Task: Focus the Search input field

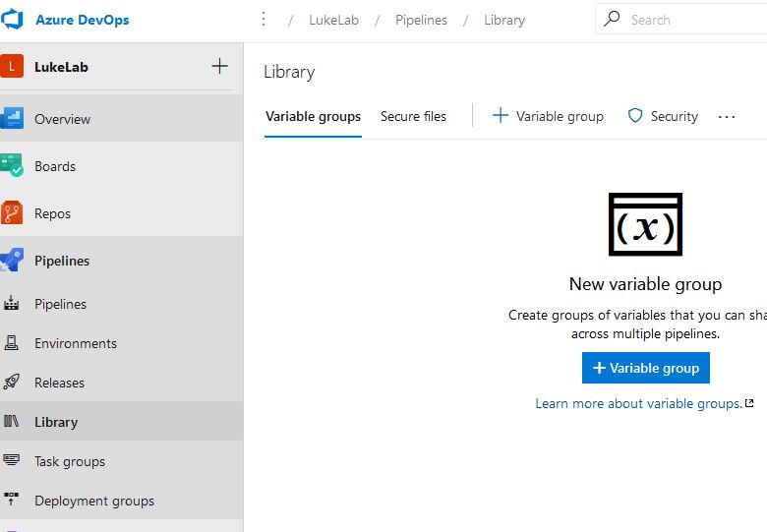Action: pyautogui.click(x=680, y=19)
